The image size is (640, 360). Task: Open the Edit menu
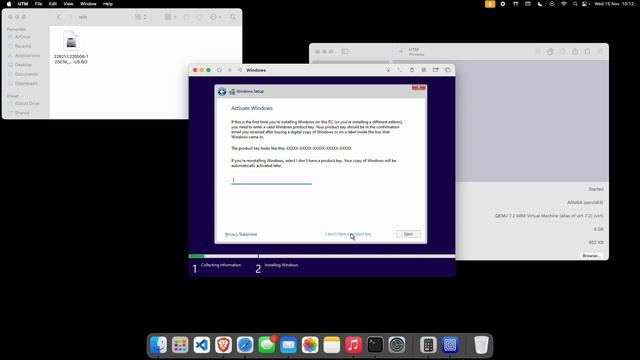(53, 4)
